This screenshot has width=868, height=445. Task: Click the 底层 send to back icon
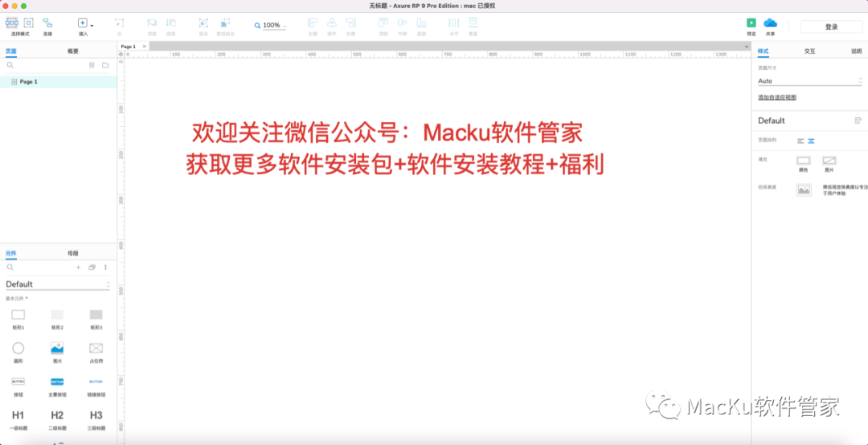coord(171,23)
